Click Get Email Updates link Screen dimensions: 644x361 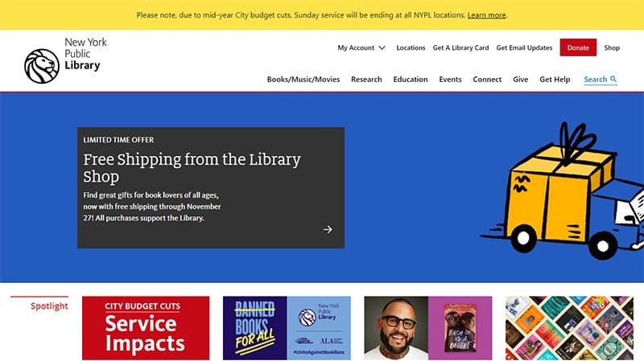pos(524,47)
